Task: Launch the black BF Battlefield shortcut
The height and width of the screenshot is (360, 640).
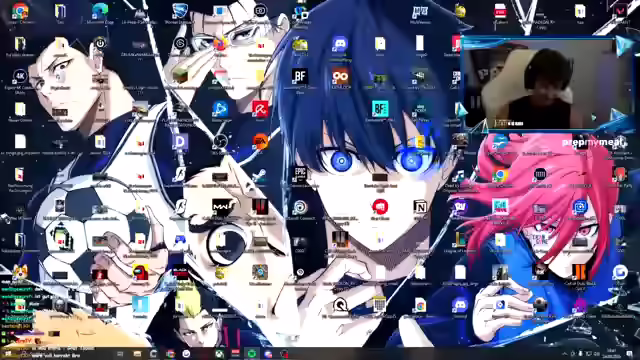Action: click(300, 76)
